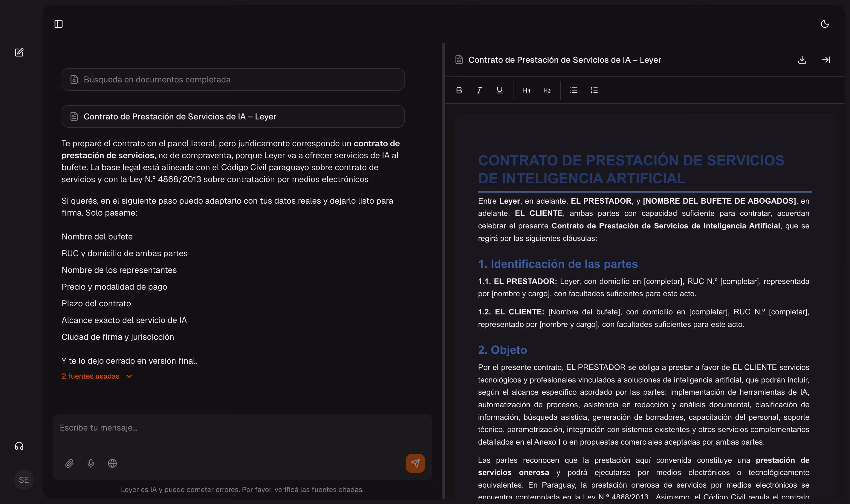Toggle the sidebar panel
Image resolution: width=850 pixels, height=504 pixels.
pyautogui.click(x=59, y=23)
